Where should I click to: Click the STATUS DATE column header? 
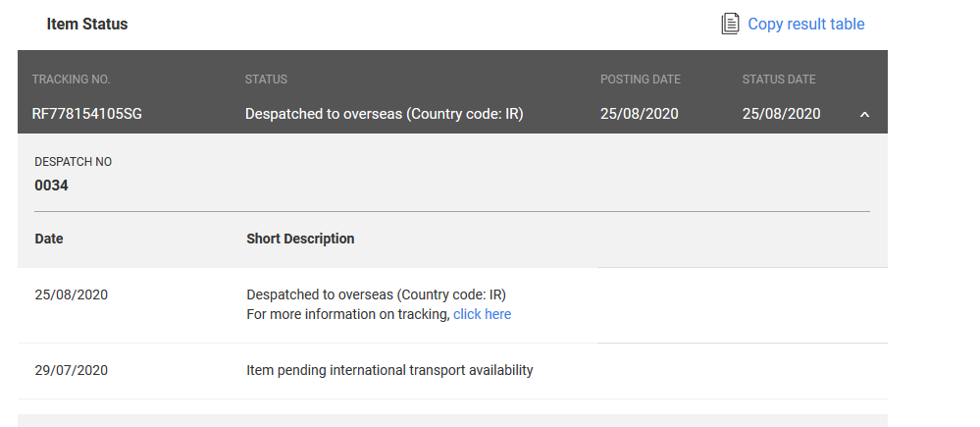click(x=779, y=80)
